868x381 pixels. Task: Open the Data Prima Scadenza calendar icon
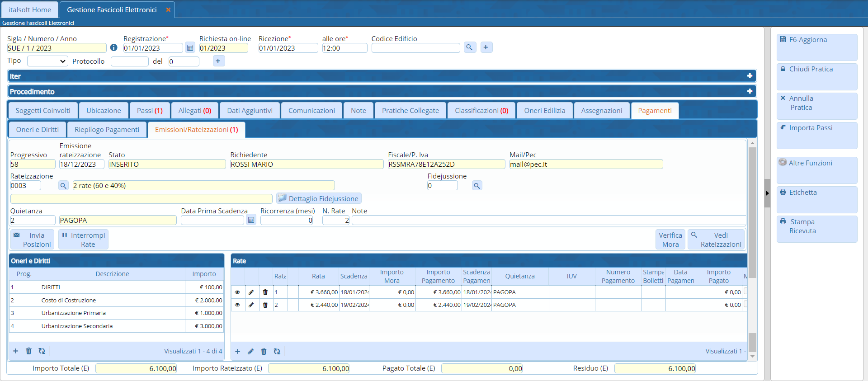(251, 220)
